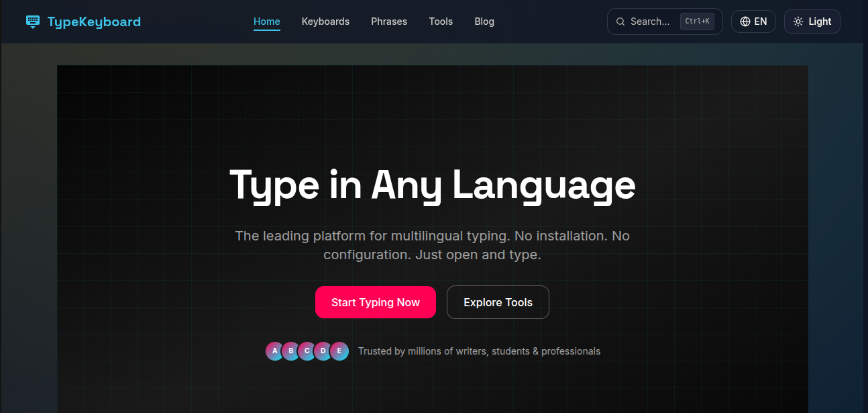This screenshot has height=413, width=868.
Task: Click the TypeKeyboard brand name link
Action: click(x=94, y=21)
